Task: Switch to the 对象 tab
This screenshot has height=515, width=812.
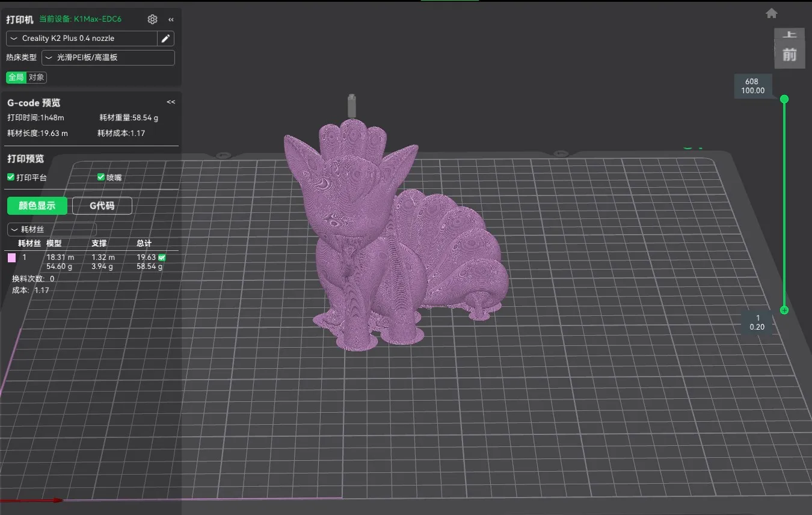Action: pyautogui.click(x=37, y=77)
